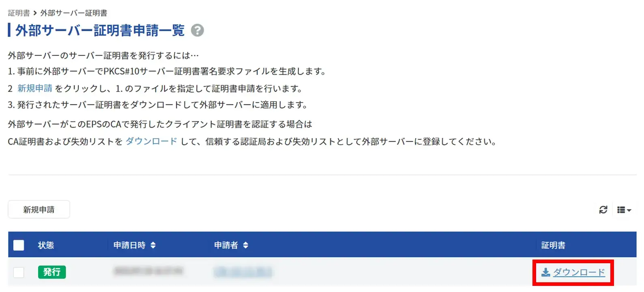The width and height of the screenshot is (644, 292).
Task: Open the help question mark icon
Action: [197, 30]
